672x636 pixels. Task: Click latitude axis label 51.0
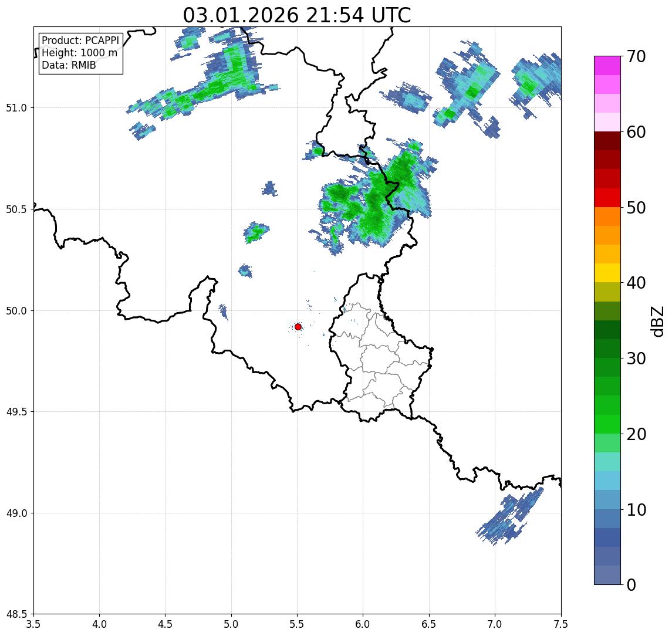(x=16, y=108)
